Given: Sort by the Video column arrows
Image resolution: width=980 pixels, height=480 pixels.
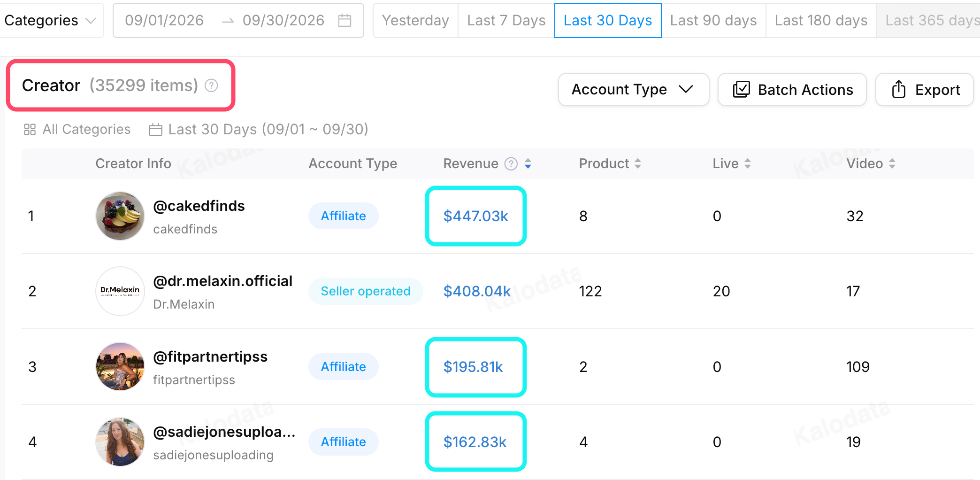Looking at the screenshot, I should tap(892, 163).
